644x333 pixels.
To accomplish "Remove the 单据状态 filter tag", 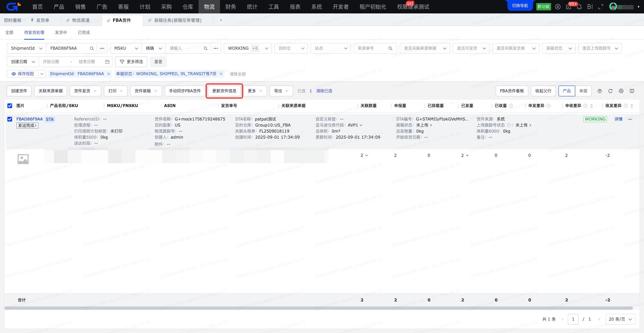I will (x=221, y=74).
